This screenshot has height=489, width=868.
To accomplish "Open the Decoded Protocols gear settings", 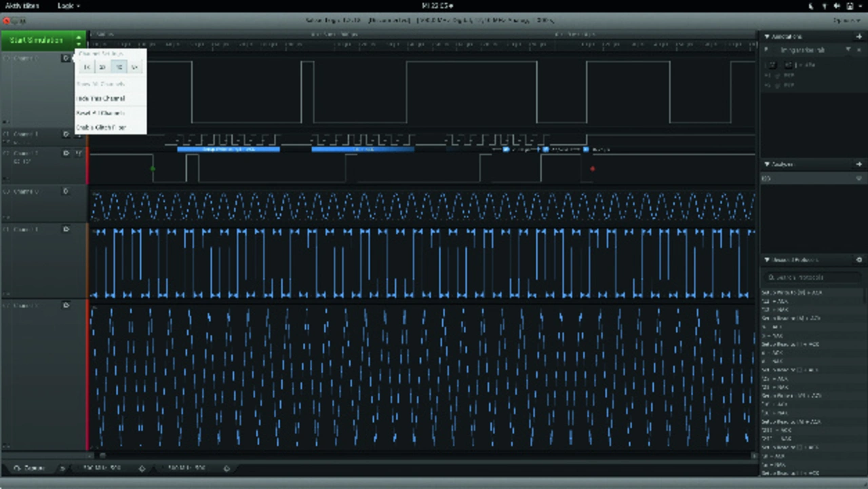I will click(859, 260).
